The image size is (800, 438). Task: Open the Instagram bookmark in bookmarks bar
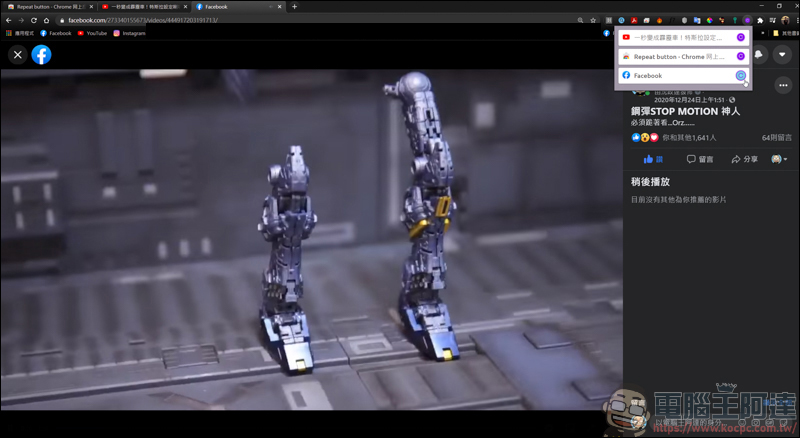[130, 33]
